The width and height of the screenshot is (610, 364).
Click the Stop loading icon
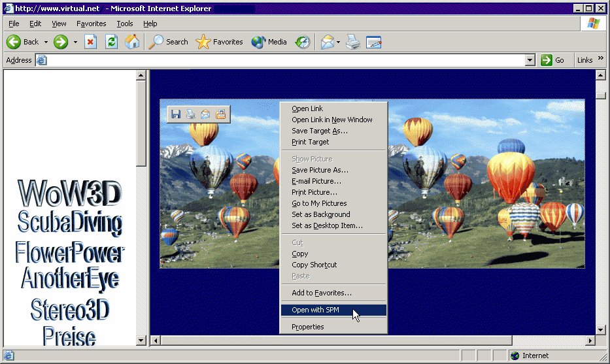coord(91,42)
